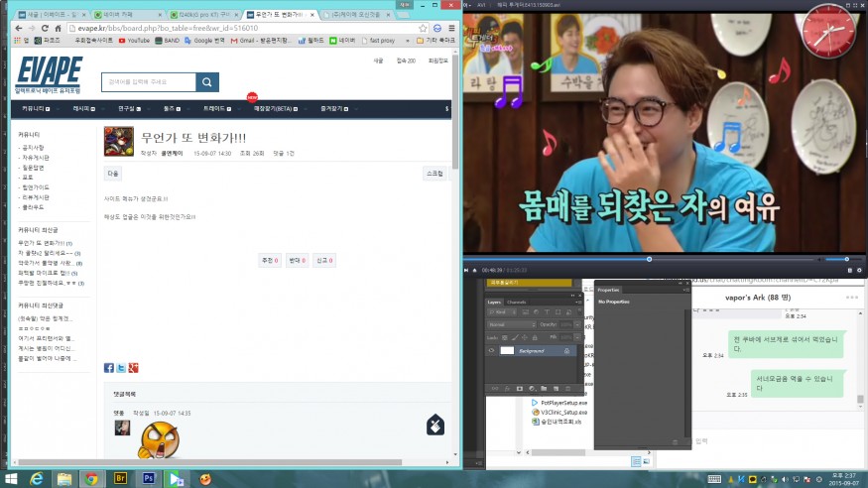
Task: Click the YouTube bookmark in bookmarks bar
Action: coord(134,41)
